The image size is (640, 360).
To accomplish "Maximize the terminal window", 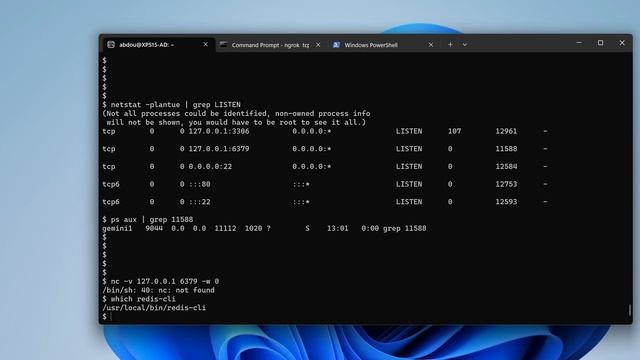I will [x=600, y=43].
